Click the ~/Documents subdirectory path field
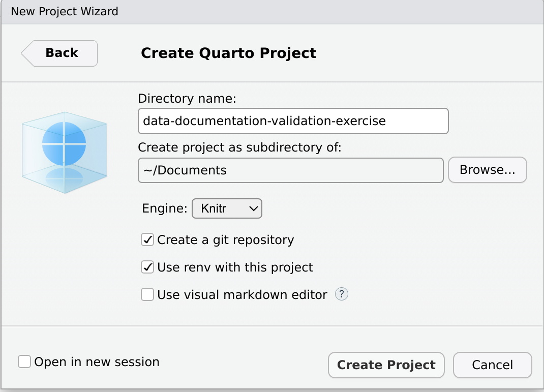The image size is (544, 392). pyautogui.click(x=290, y=170)
